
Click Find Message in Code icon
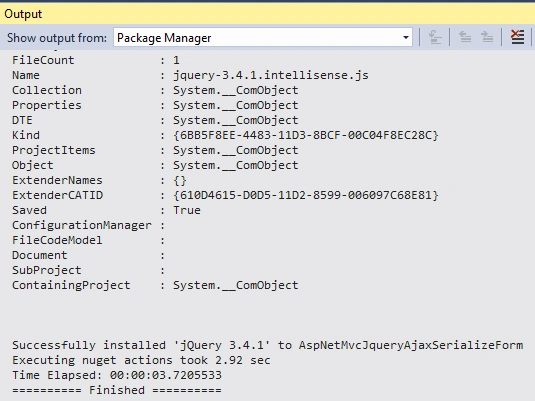[x=435, y=37]
